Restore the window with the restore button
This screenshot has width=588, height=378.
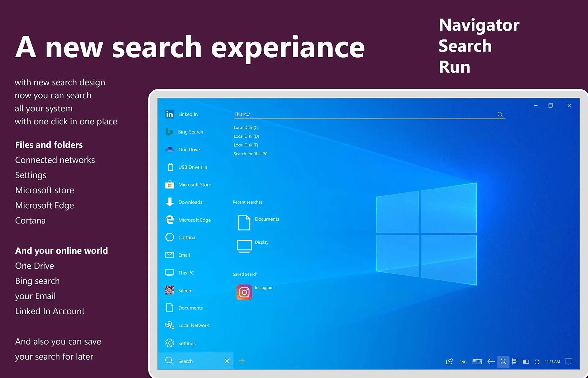(550, 105)
